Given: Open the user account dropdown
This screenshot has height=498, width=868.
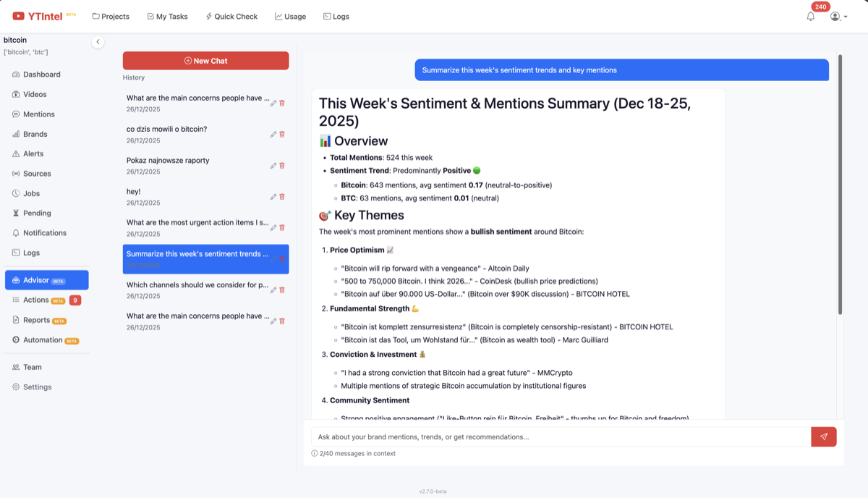Looking at the screenshot, I should pos(838,16).
